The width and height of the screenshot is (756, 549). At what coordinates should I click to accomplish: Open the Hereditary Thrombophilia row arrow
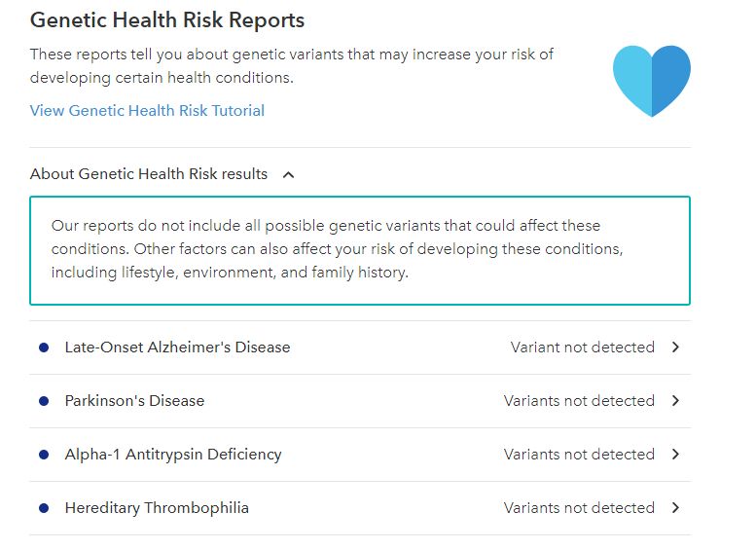point(676,508)
